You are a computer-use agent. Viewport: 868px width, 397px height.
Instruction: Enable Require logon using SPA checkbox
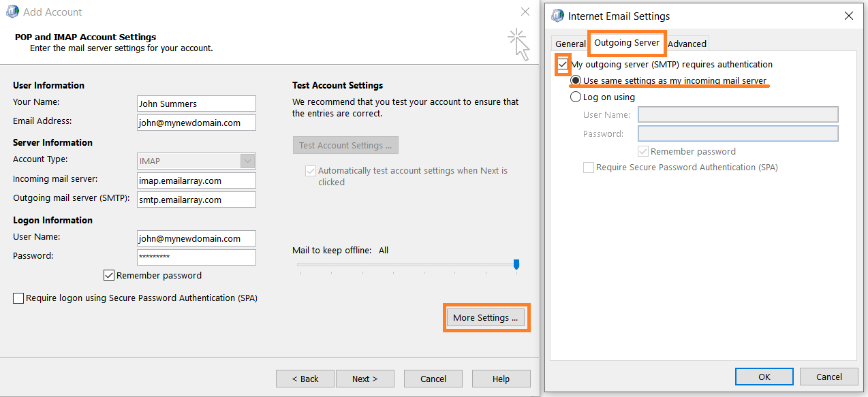[x=18, y=298]
